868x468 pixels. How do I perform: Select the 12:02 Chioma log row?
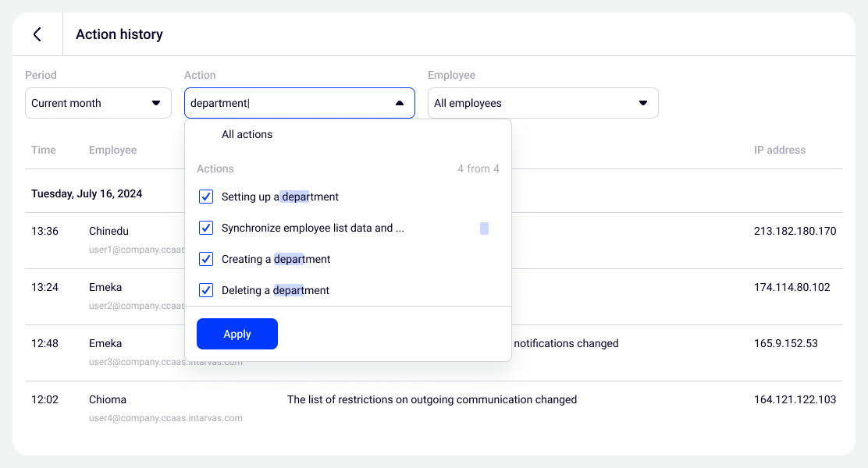432,400
